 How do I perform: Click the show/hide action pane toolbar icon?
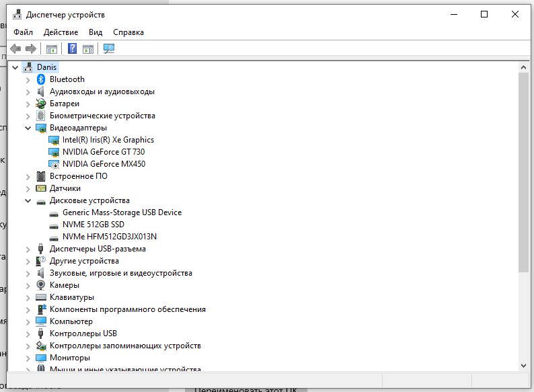88,49
